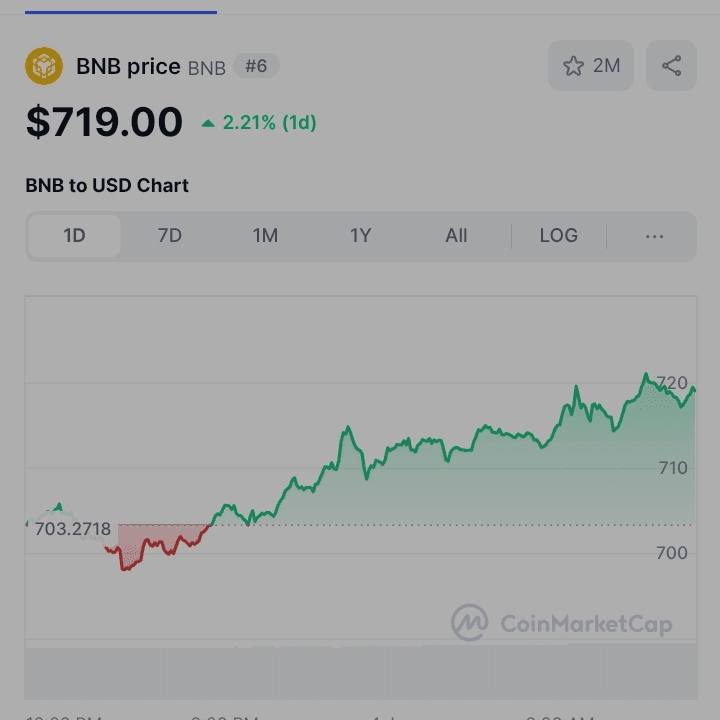The height and width of the screenshot is (720, 720).
Task: Click the 2.21% (1d) change text
Action: click(269, 123)
